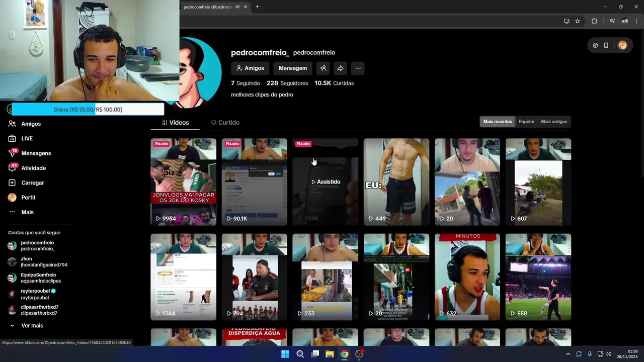
Task: Click the Amigos button on profile
Action: pyautogui.click(x=250, y=68)
